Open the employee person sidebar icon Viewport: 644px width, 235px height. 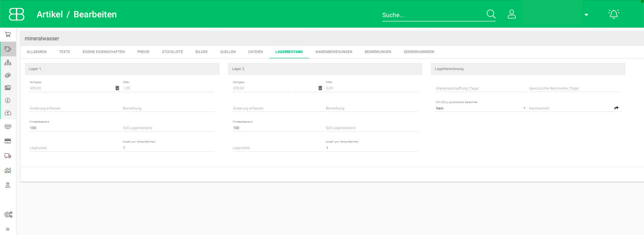tap(8, 185)
